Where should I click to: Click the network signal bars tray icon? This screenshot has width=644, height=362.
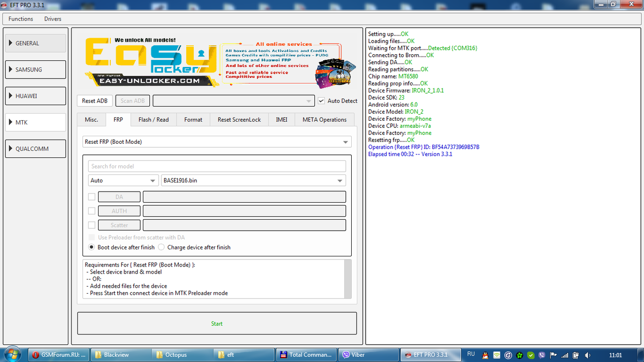point(565,355)
